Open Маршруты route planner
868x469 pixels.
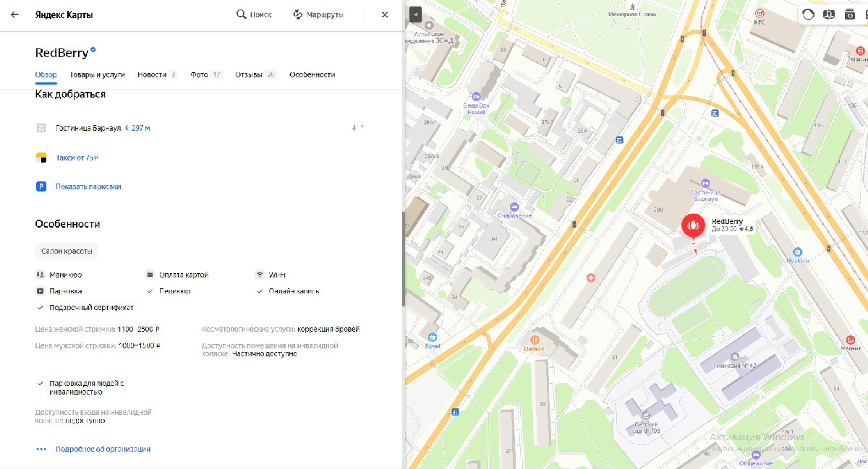(x=318, y=14)
